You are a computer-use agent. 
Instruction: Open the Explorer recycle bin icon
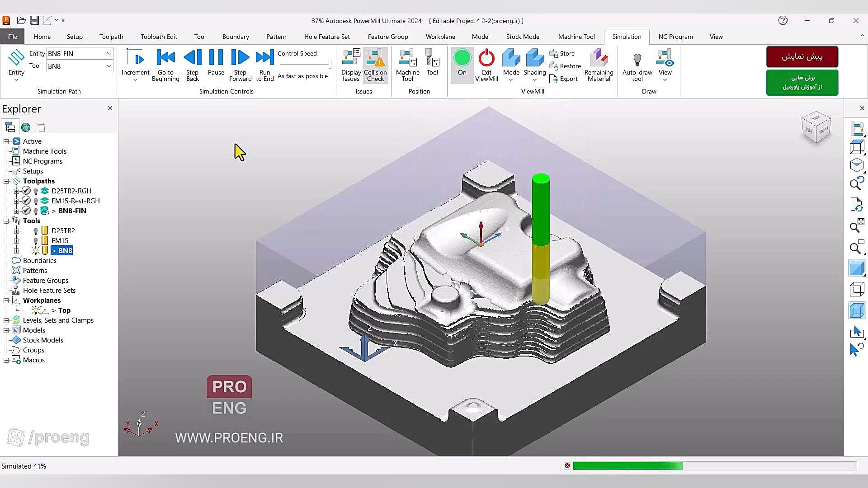(x=42, y=127)
